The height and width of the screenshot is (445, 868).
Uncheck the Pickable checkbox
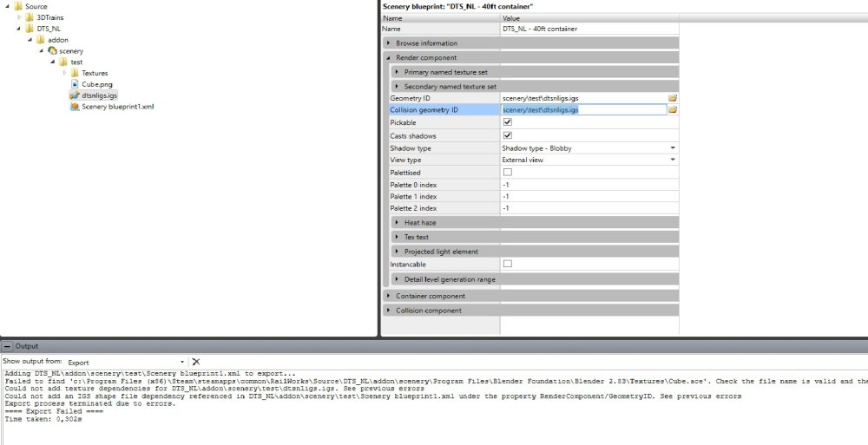click(508, 123)
